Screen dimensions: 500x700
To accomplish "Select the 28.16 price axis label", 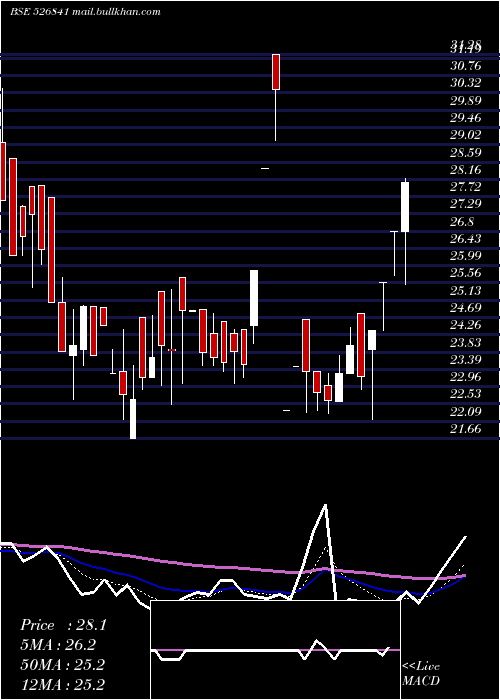I will coord(466,170).
